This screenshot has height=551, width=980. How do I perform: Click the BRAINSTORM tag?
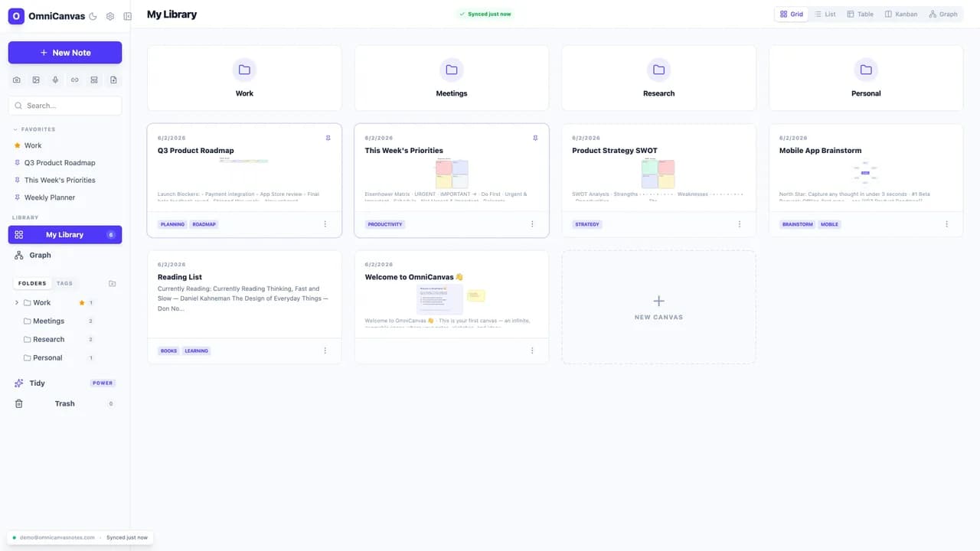click(x=798, y=224)
